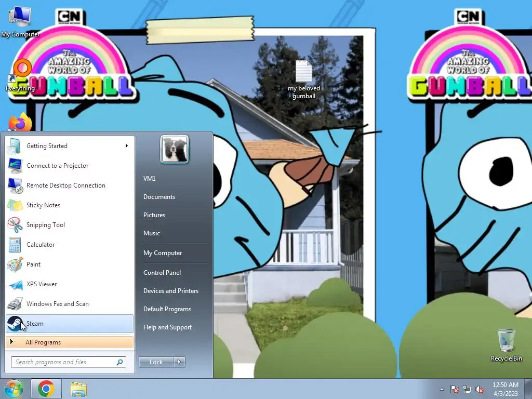Show hidden tray icons arrow

pyautogui.click(x=442, y=389)
